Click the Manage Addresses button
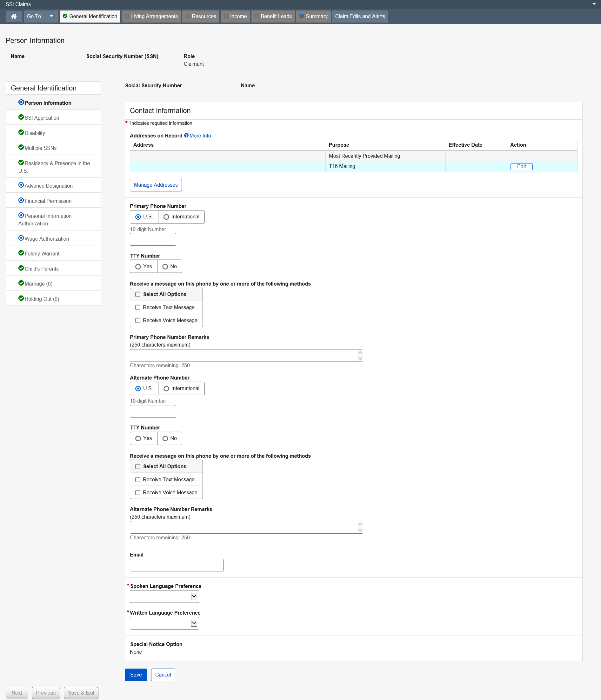Screen dimensions: 601x700 (x=156, y=185)
